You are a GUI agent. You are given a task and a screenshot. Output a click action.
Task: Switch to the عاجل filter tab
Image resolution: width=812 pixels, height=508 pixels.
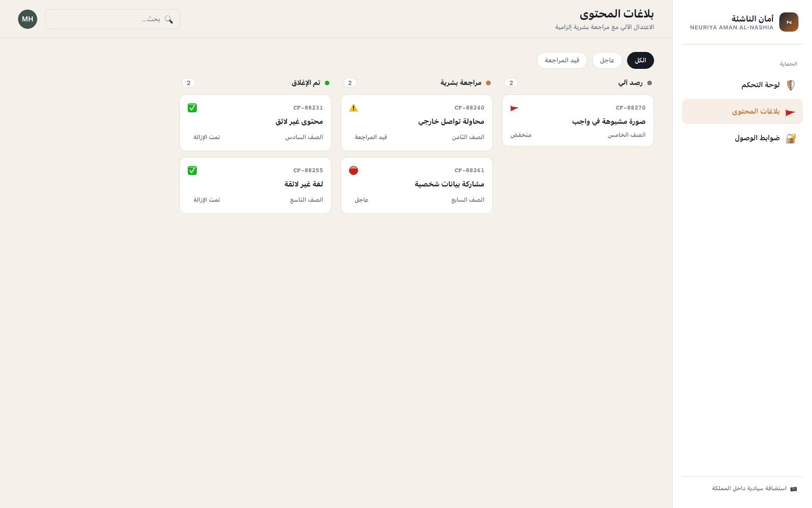(607, 60)
